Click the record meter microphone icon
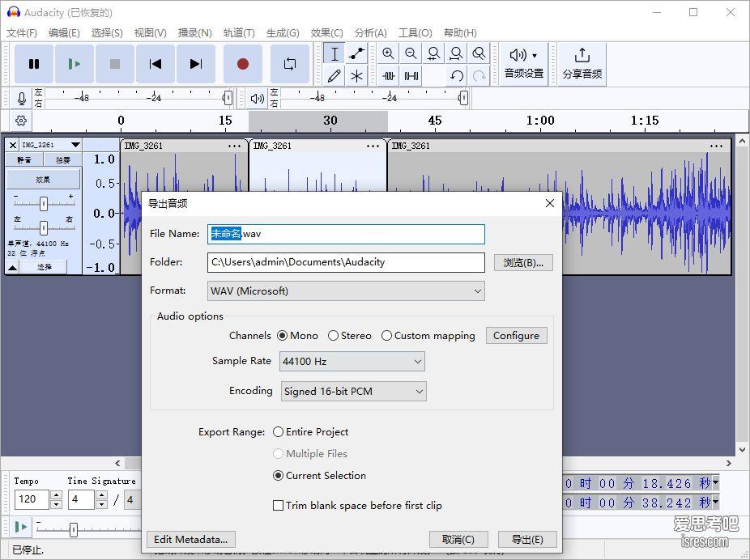Image resolution: width=750 pixels, height=560 pixels. [21, 99]
